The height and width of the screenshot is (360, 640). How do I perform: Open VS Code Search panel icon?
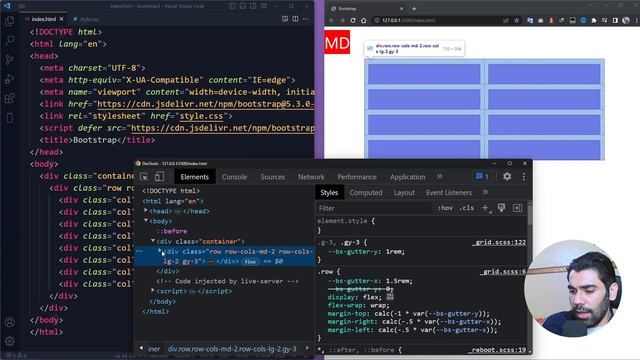coord(10,40)
